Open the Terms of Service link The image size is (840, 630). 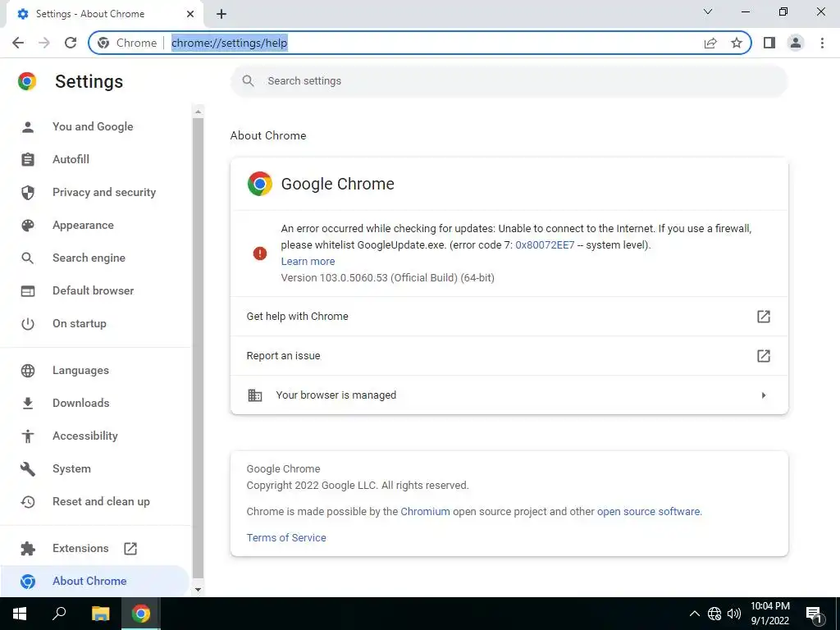tap(286, 538)
